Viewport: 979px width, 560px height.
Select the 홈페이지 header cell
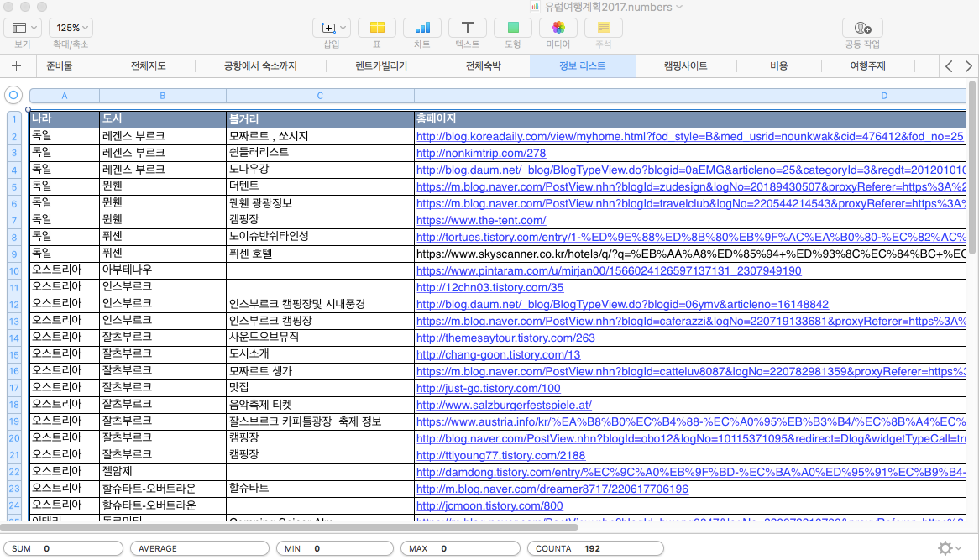click(x=690, y=118)
